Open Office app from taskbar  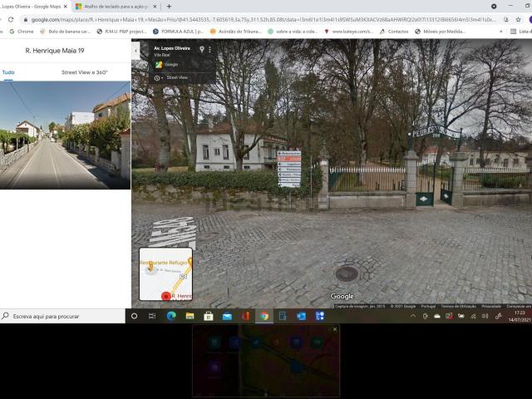(246, 316)
